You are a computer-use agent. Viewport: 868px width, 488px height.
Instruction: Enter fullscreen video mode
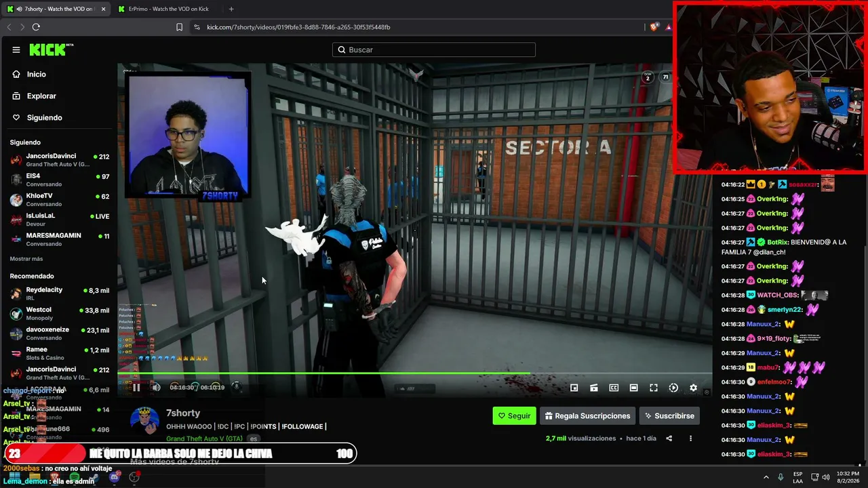[654, 388]
